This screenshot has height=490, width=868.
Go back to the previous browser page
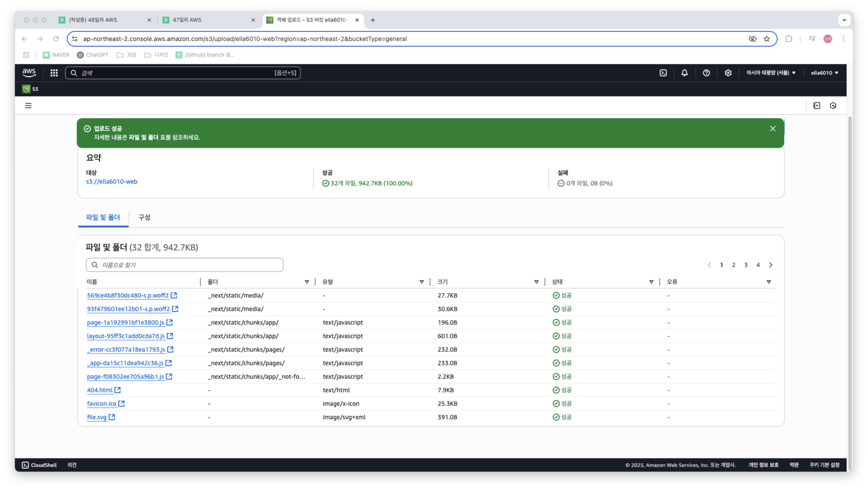(x=25, y=39)
